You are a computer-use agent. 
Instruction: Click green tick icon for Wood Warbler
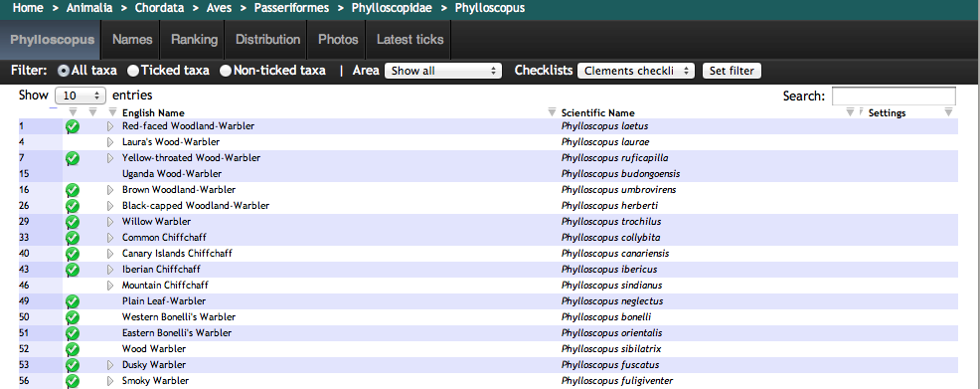click(x=73, y=349)
